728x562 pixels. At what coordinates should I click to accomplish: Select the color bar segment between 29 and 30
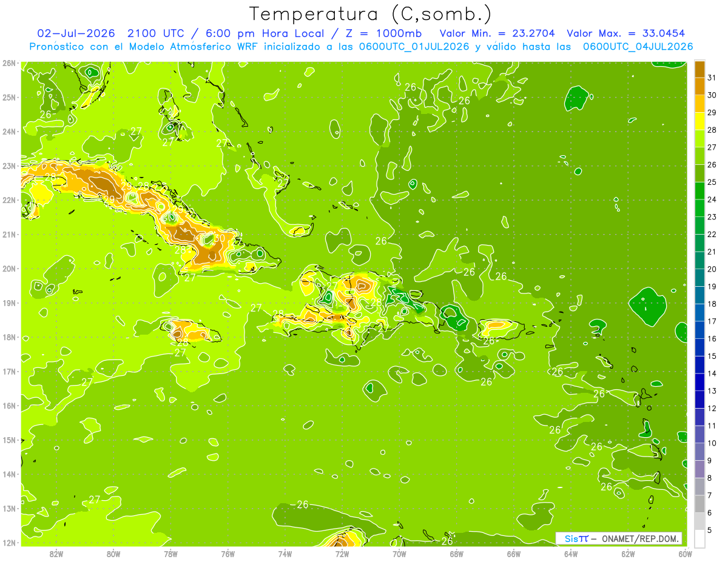[x=699, y=104]
